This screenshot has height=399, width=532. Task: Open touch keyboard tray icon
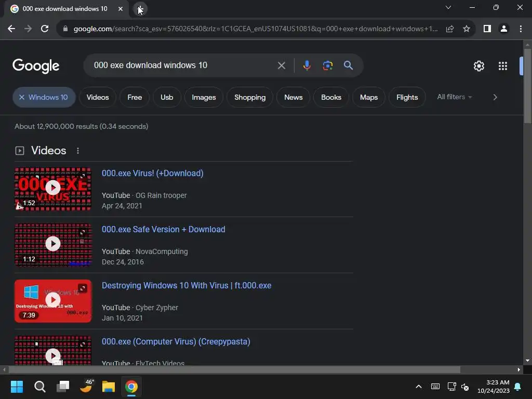tap(435, 387)
